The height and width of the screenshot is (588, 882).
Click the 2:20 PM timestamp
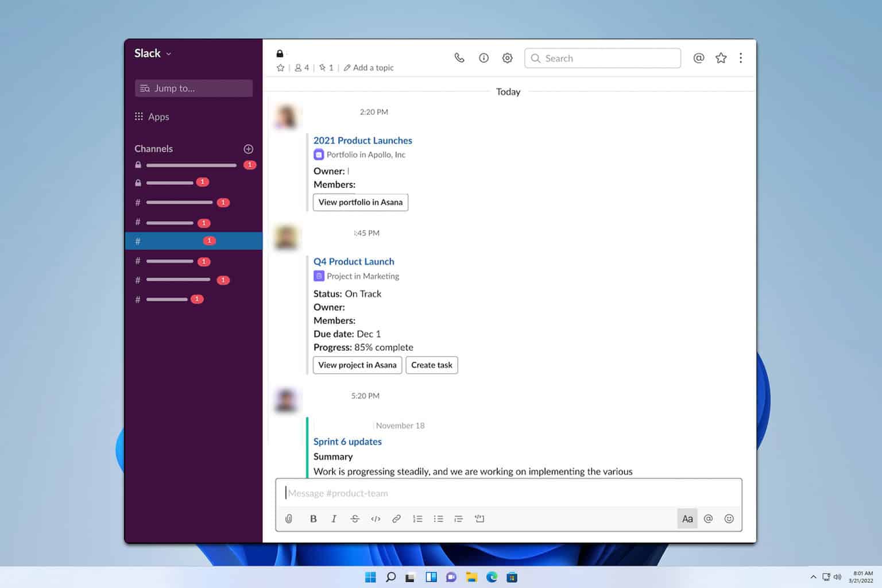point(374,112)
